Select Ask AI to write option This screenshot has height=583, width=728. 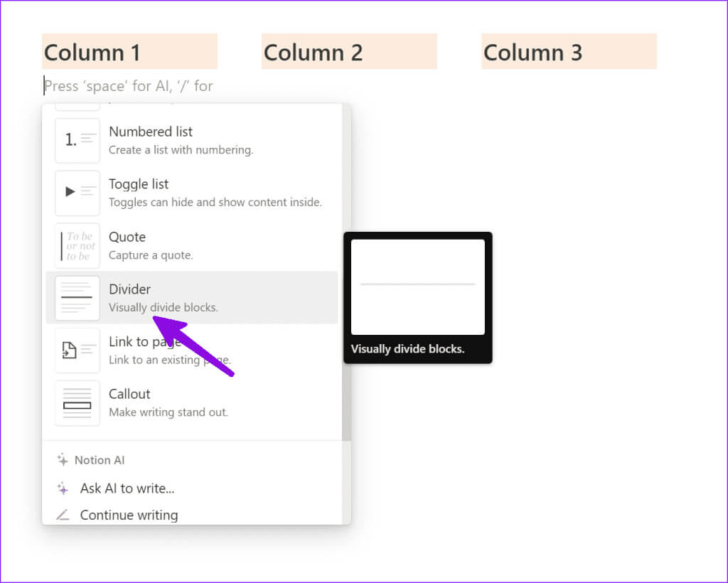point(192,488)
